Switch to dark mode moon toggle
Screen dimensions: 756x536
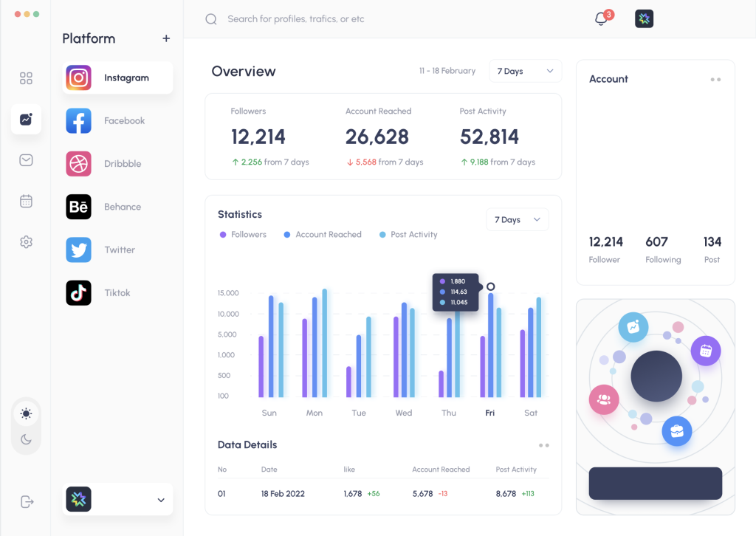pos(27,440)
